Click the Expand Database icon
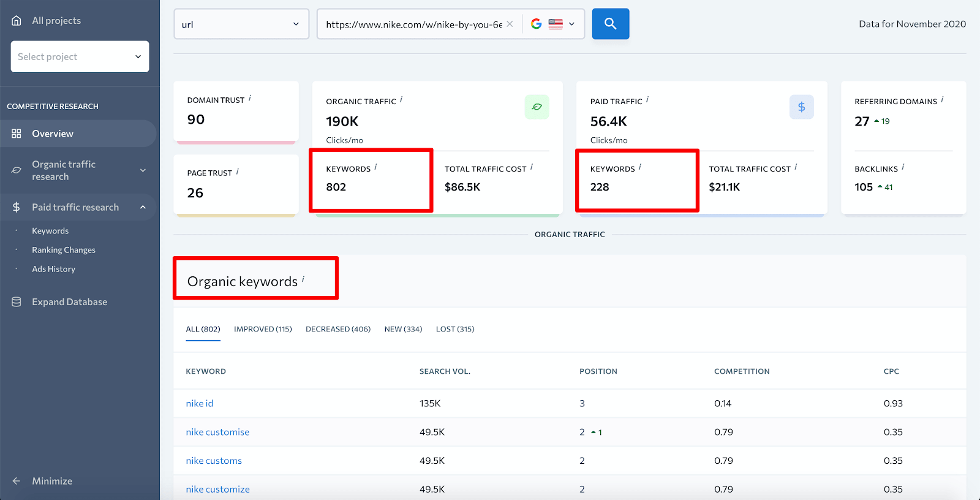The height and width of the screenshot is (500, 980). (x=17, y=302)
